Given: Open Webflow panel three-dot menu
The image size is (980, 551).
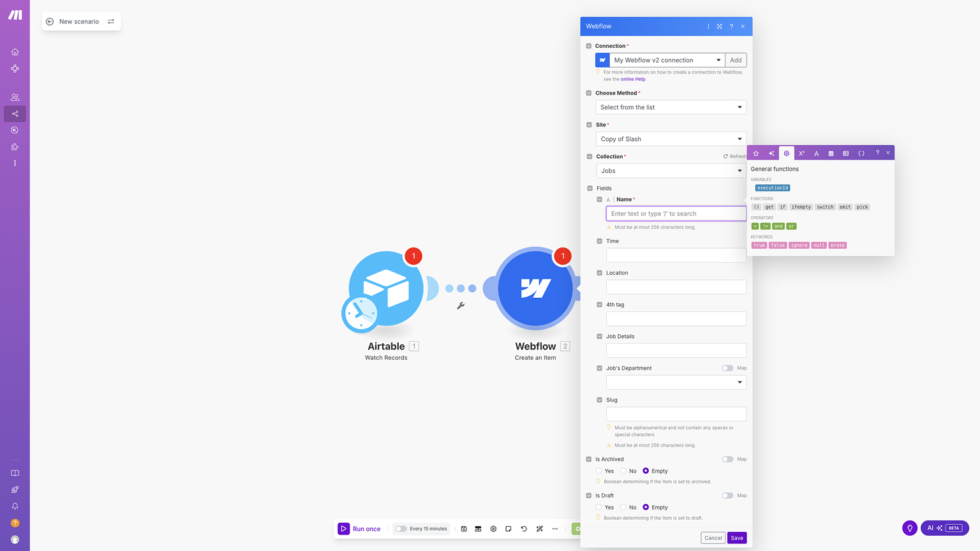Looking at the screenshot, I should (x=708, y=26).
